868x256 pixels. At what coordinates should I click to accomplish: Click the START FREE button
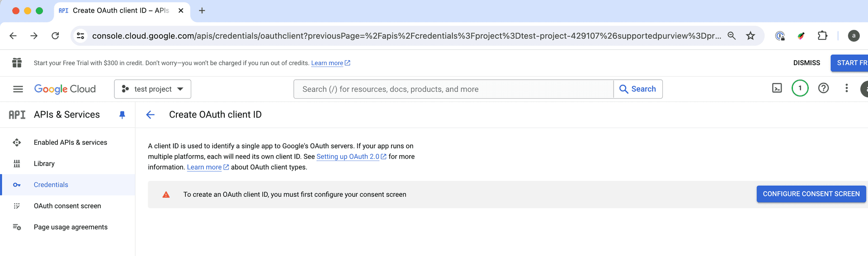point(850,63)
